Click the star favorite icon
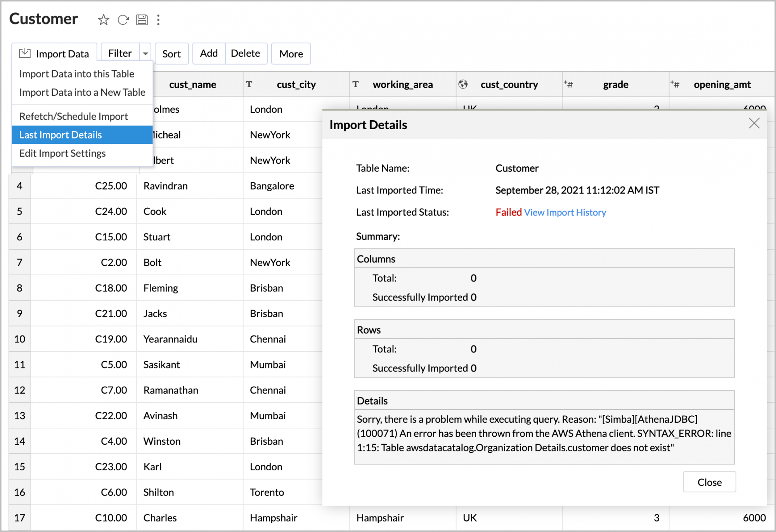The height and width of the screenshot is (532, 776). coord(103,20)
